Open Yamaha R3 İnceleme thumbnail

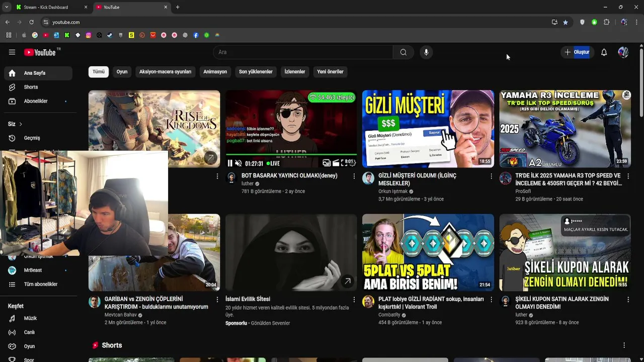(565, 129)
